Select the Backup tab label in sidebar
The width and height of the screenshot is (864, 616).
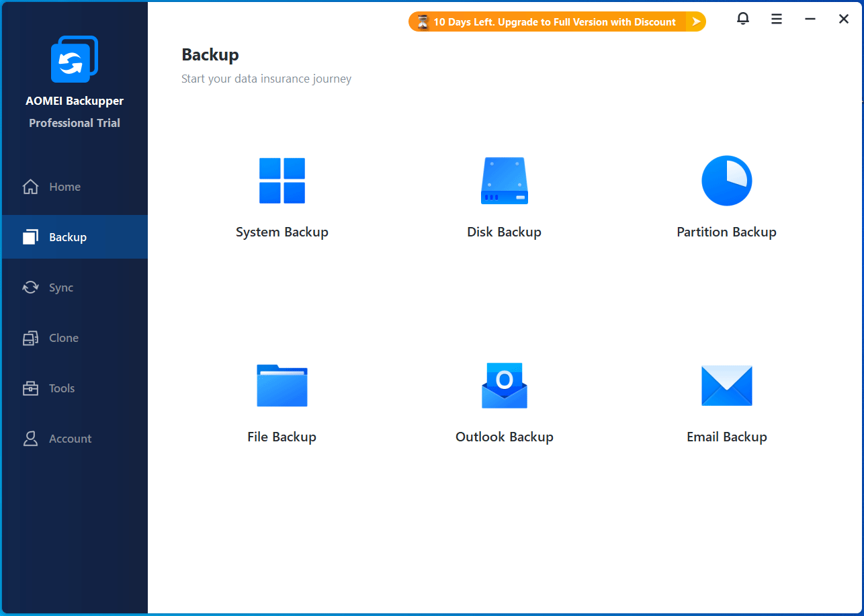point(68,237)
